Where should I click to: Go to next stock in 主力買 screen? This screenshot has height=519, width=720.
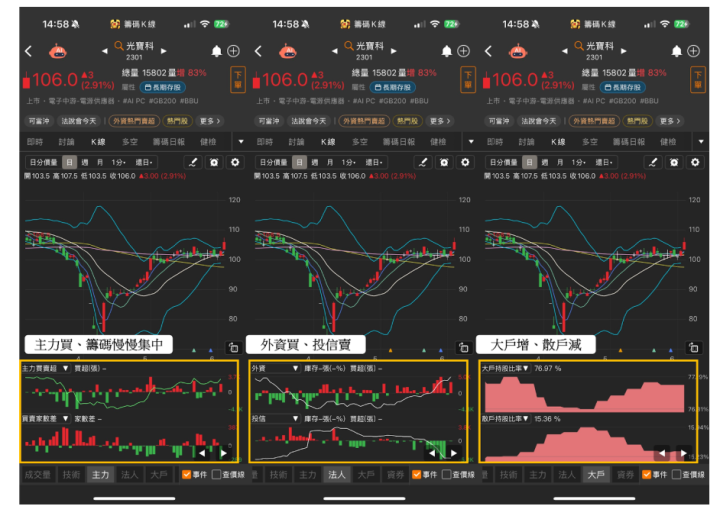pyautogui.click(x=163, y=51)
